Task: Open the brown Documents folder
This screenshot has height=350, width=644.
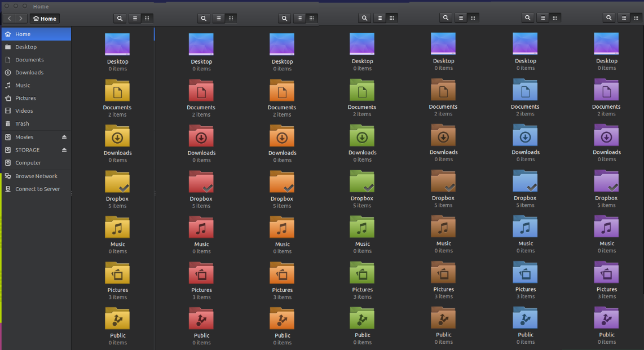Action: tap(443, 90)
